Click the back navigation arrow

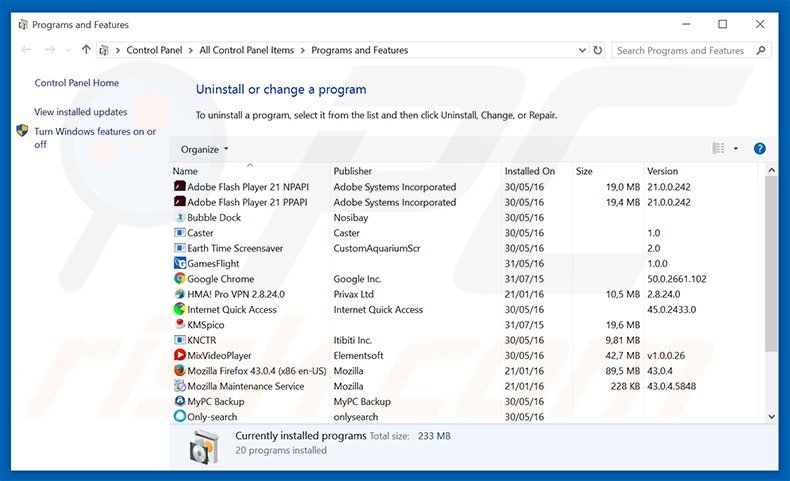[x=26, y=50]
